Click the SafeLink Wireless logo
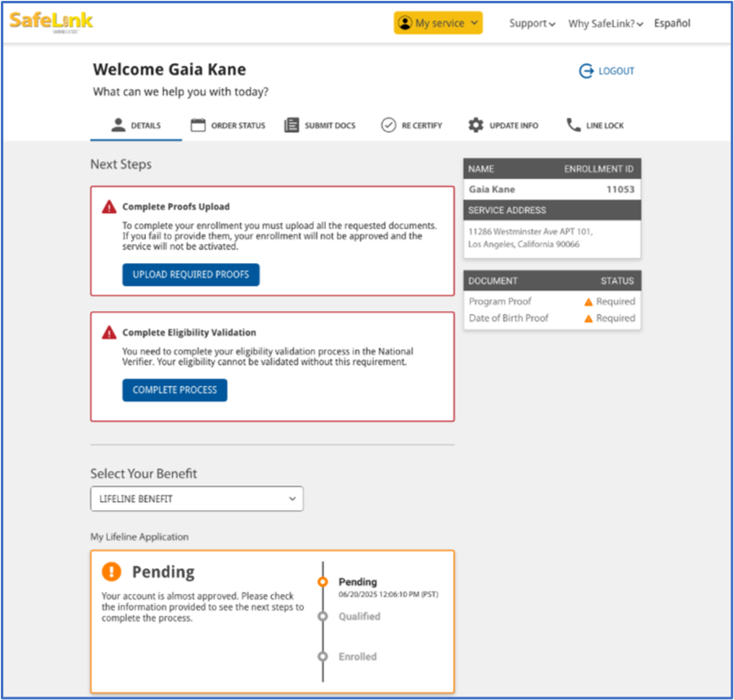This screenshot has height=700, width=734. coord(51,22)
